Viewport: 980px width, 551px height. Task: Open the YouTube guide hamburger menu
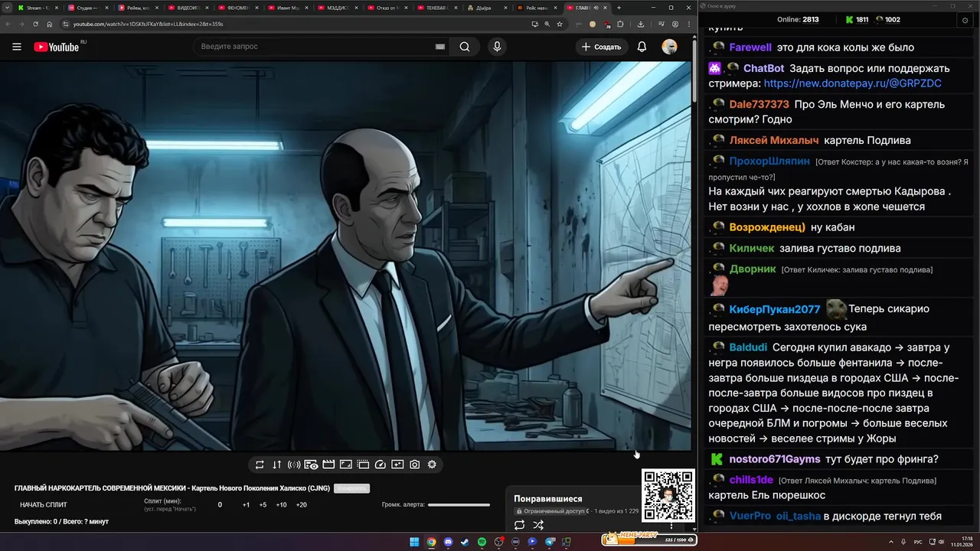(17, 47)
